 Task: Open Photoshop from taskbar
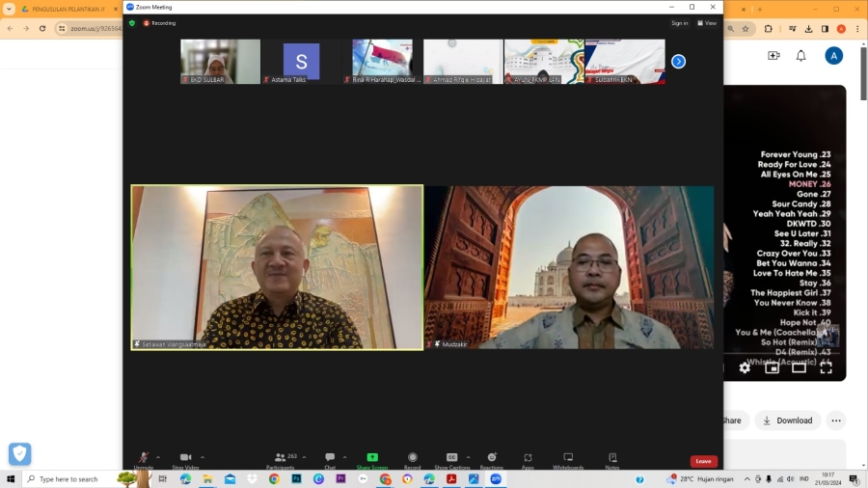point(296,478)
